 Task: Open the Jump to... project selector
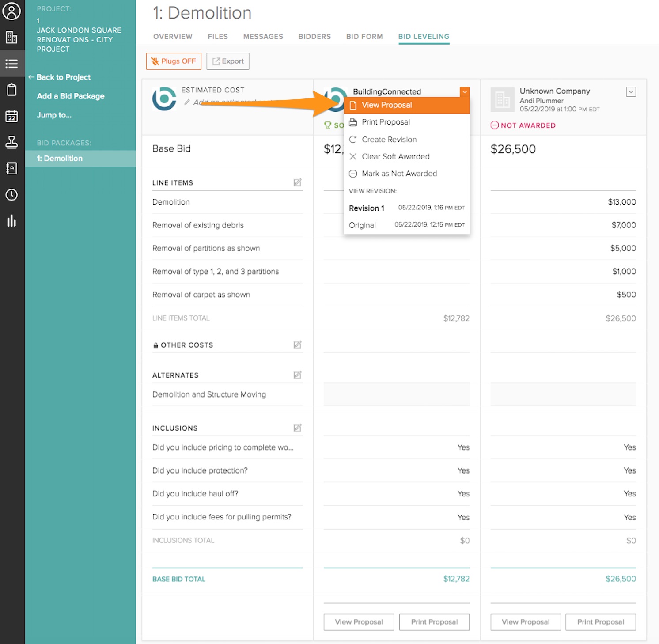tap(54, 115)
